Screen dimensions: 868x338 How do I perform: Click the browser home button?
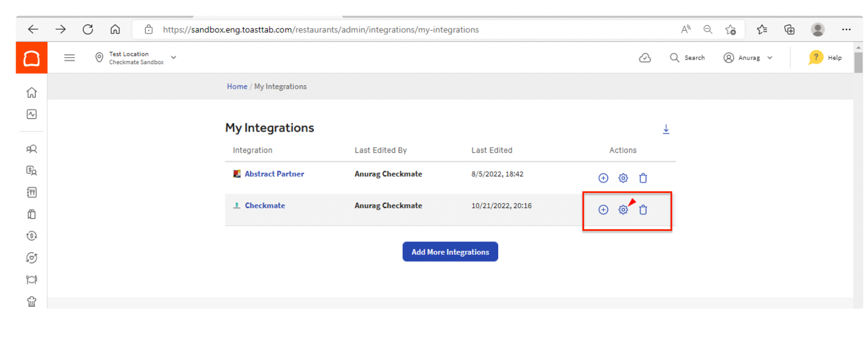115,30
